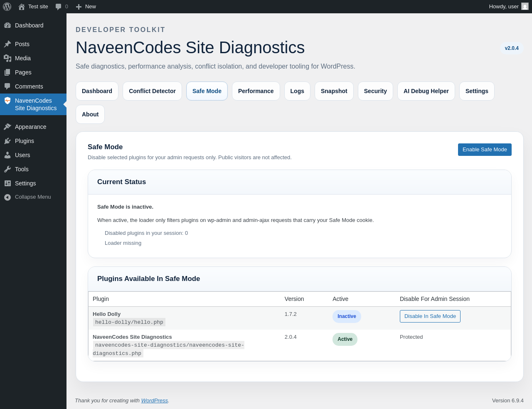Click the Appearance paintbrush icon
Image resolution: width=532 pixels, height=409 pixels.
coord(7,127)
